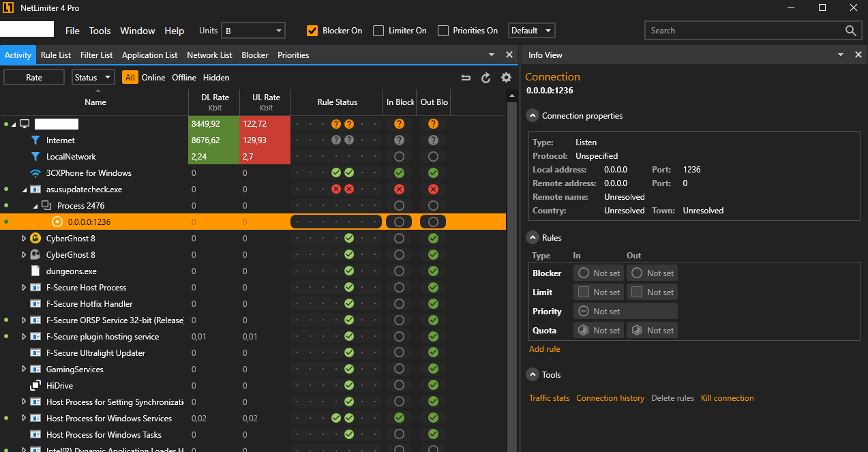Open the Status dropdown filter
The height and width of the screenshot is (452, 868).
(x=93, y=78)
